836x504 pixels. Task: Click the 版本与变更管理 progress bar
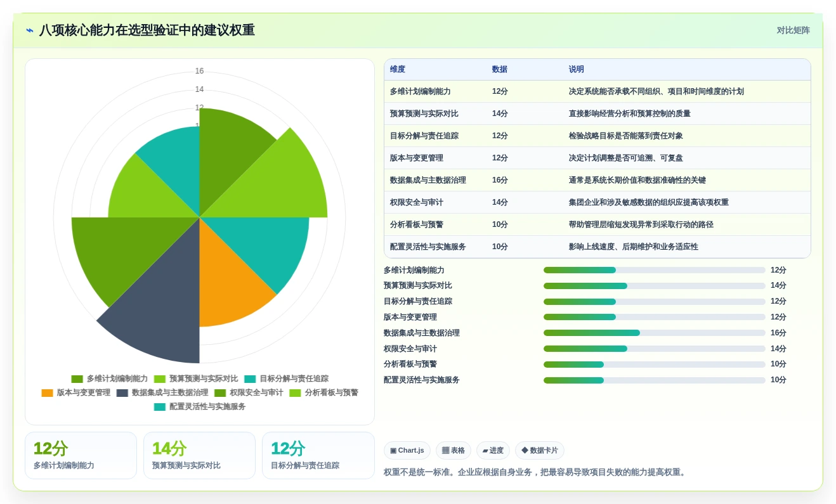tap(655, 317)
